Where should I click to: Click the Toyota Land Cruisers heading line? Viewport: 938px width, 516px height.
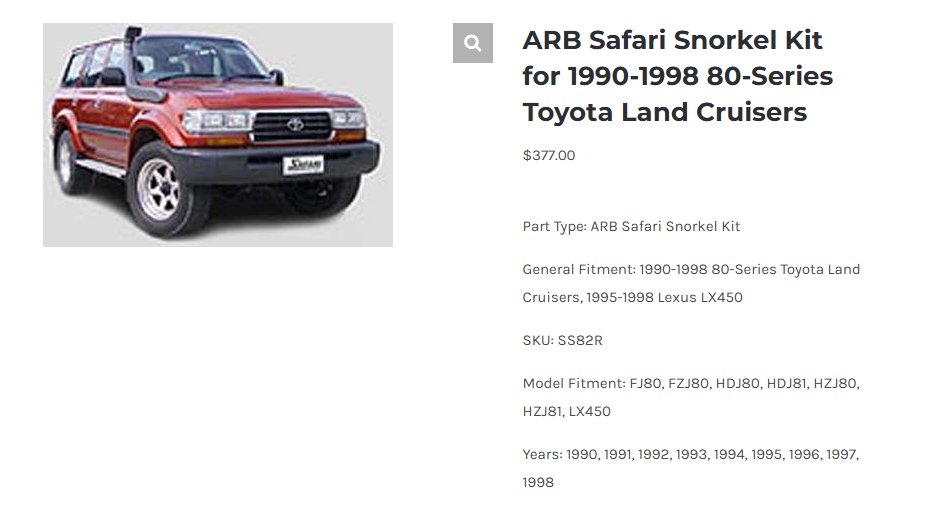click(665, 112)
